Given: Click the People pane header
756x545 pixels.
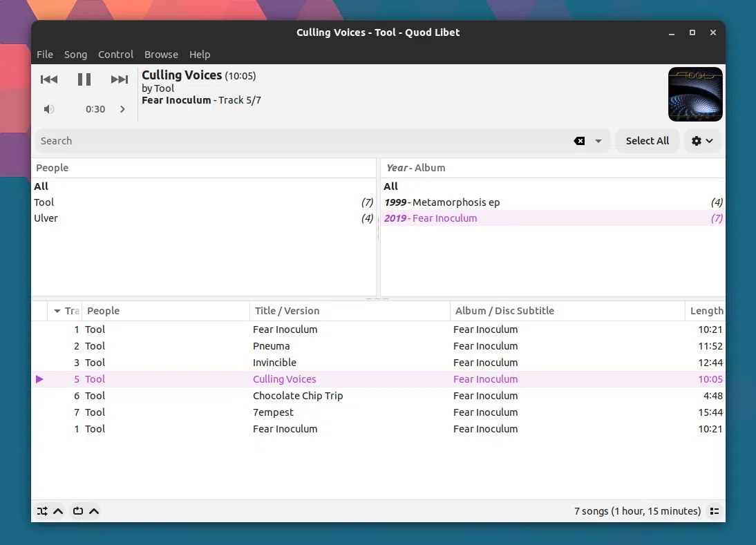Looking at the screenshot, I should click(203, 168).
